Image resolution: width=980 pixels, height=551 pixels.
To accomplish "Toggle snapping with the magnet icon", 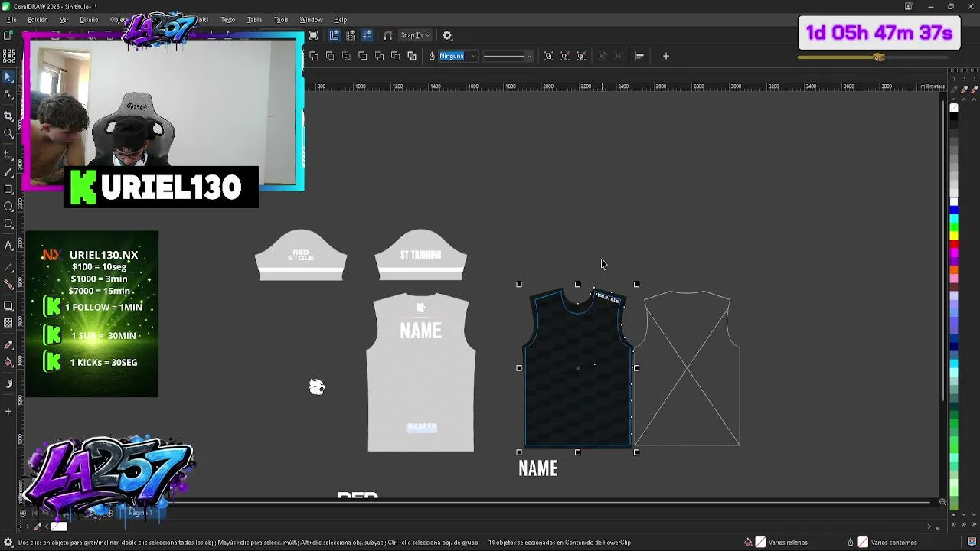I will (388, 35).
